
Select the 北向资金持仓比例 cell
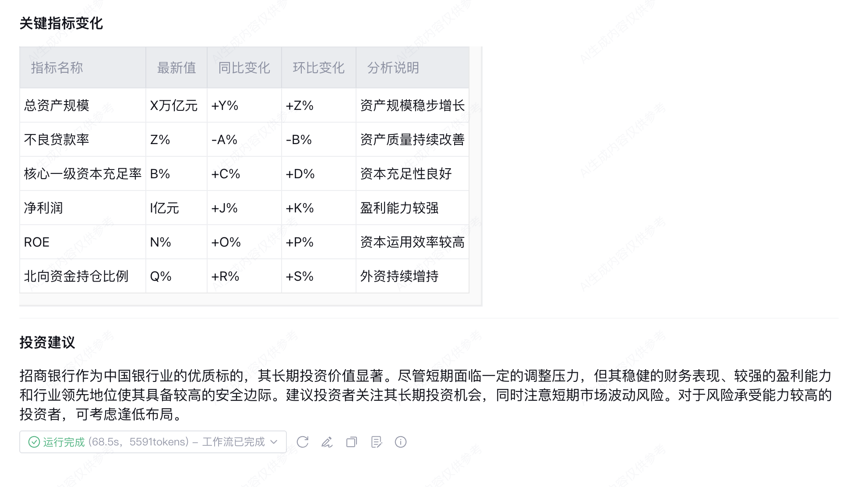click(x=83, y=276)
